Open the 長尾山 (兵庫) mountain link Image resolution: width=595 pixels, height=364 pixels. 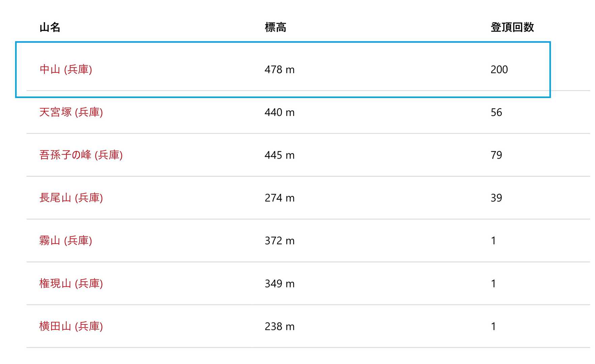71,198
